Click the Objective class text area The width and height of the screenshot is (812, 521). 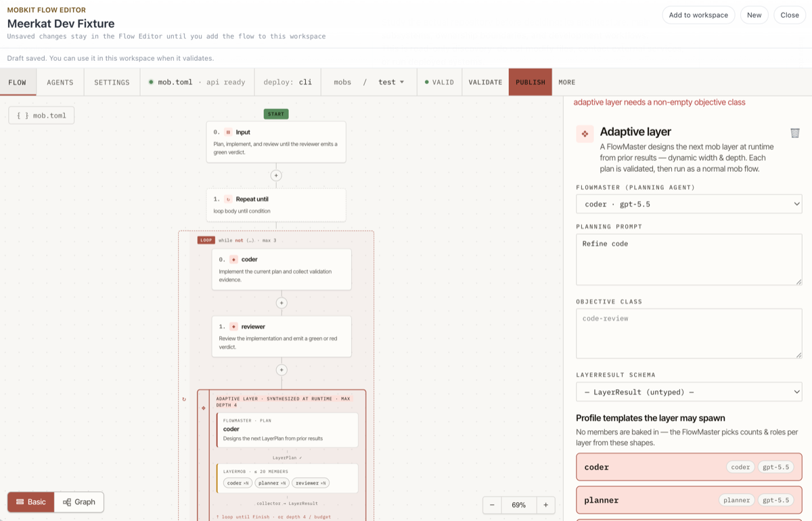[x=689, y=334]
